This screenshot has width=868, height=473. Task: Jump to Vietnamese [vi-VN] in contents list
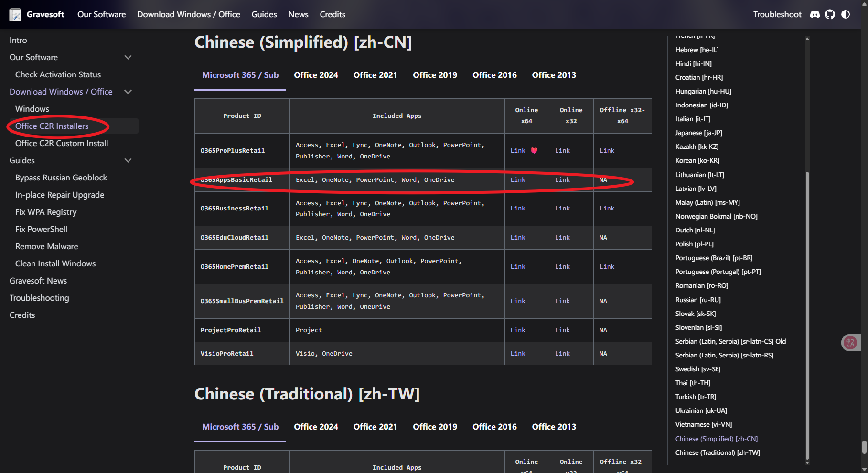click(704, 424)
